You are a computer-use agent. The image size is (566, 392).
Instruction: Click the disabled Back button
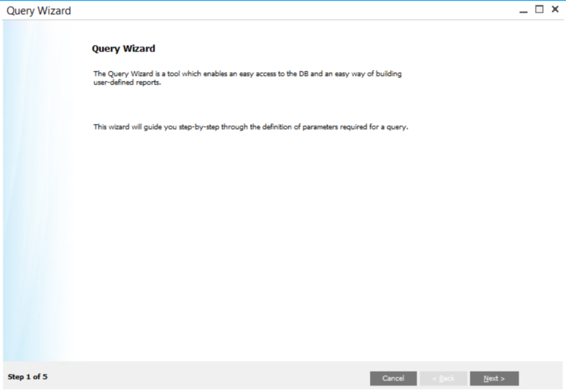(x=443, y=378)
